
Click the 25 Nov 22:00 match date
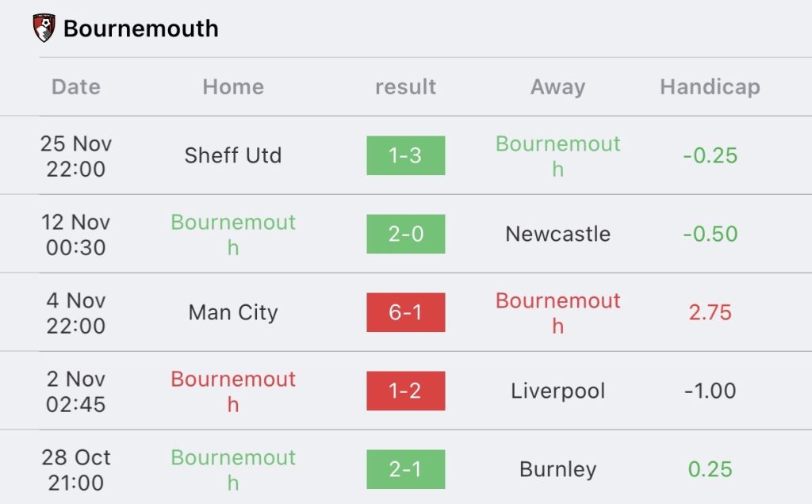click(75, 156)
